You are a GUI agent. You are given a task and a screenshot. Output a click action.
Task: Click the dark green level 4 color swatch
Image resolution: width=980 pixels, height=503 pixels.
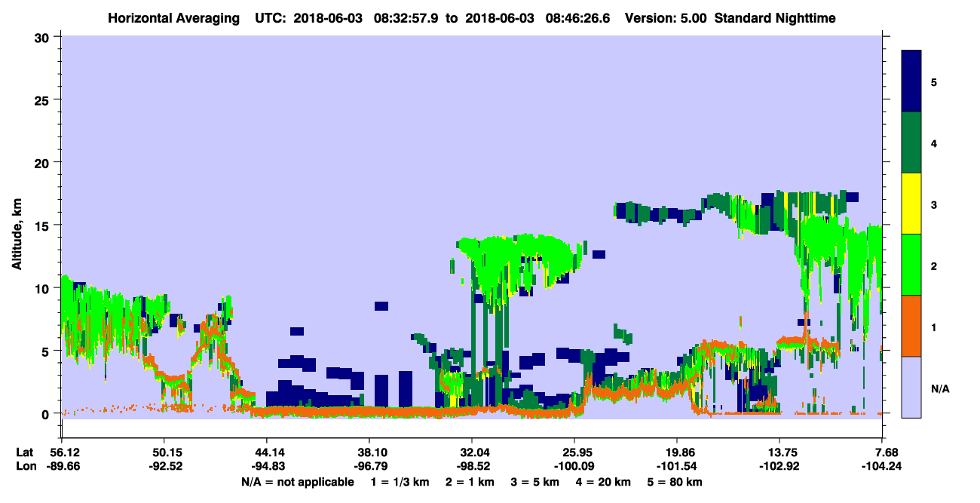pos(911,143)
